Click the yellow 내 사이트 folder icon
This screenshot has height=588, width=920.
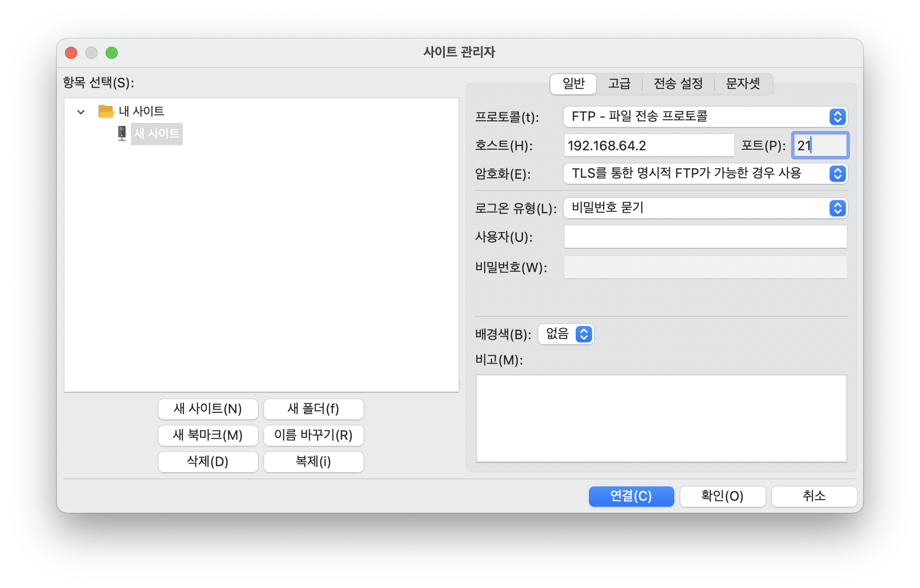tap(106, 111)
